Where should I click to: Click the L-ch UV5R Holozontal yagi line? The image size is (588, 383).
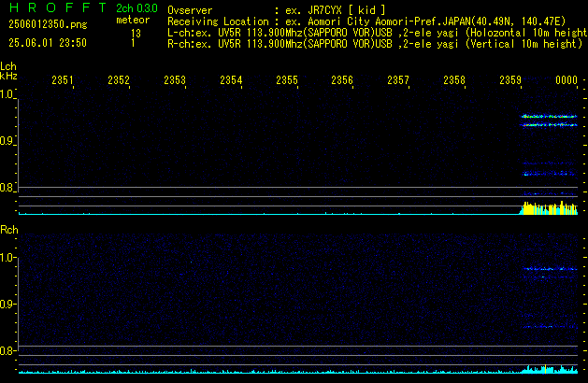click(x=377, y=33)
